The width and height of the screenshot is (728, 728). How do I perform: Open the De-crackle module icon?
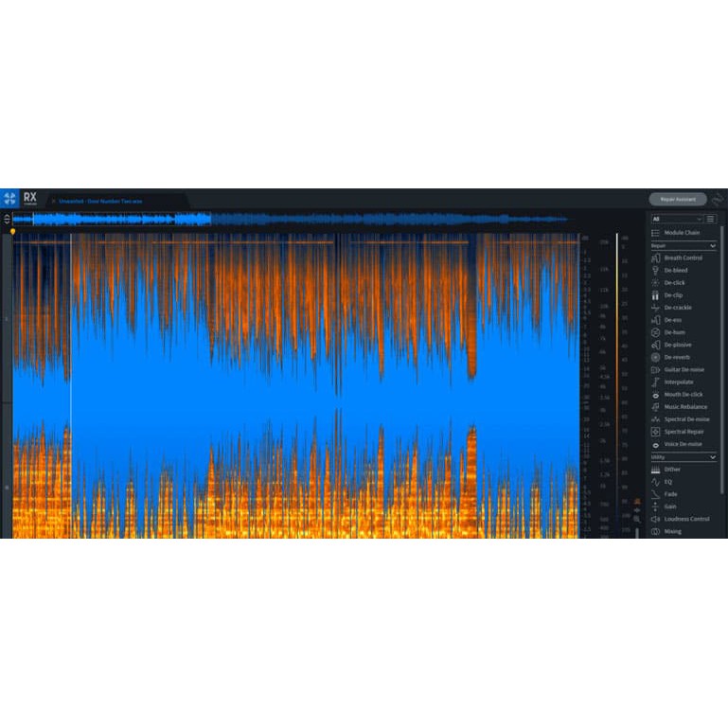[x=655, y=308]
